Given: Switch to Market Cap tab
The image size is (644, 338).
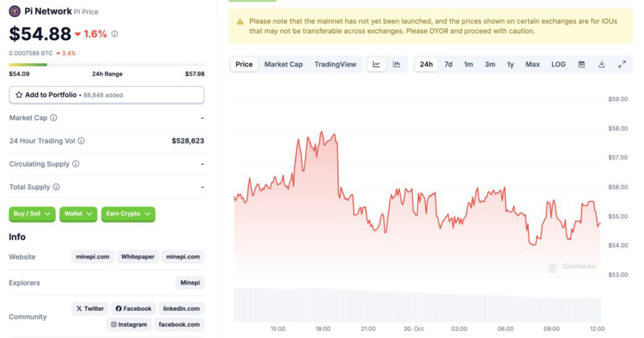Looking at the screenshot, I should point(284,64).
